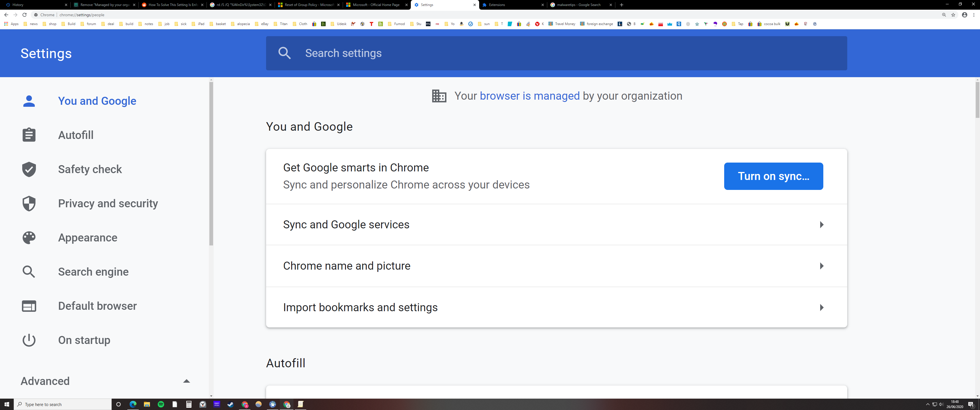Open the Chrome three-dot menu
The image size is (980, 410).
click(x=973, y=15)
